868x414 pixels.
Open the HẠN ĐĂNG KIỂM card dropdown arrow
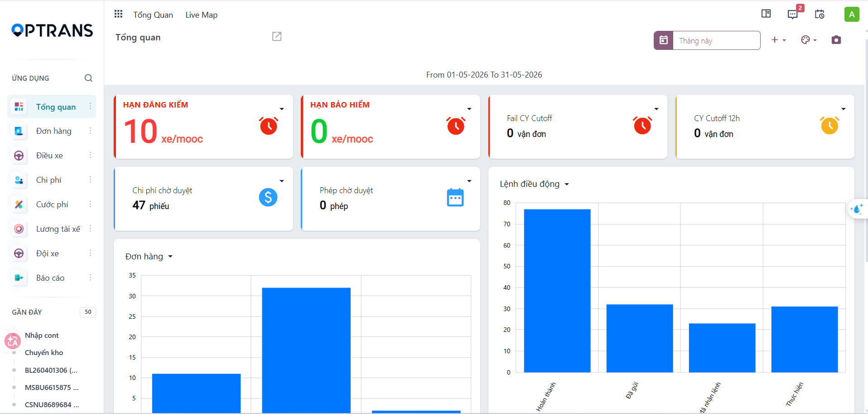coord(282,109)
